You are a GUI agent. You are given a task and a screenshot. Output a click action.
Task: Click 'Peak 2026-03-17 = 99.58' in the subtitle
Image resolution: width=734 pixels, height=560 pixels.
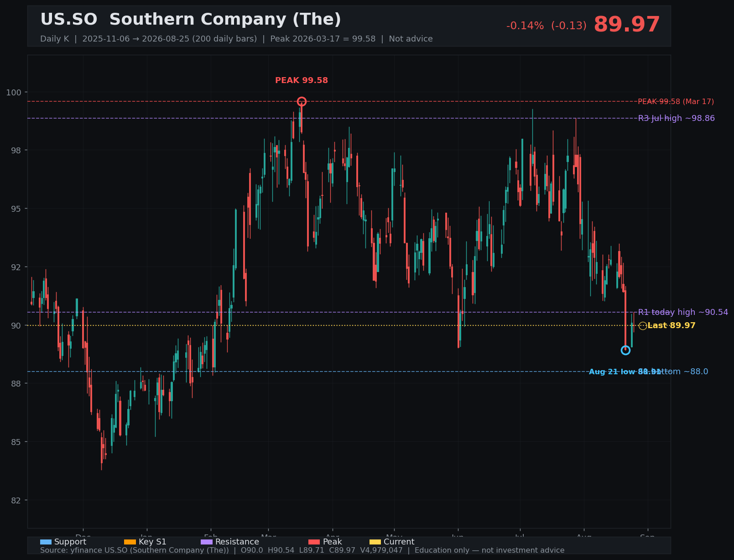323,39
